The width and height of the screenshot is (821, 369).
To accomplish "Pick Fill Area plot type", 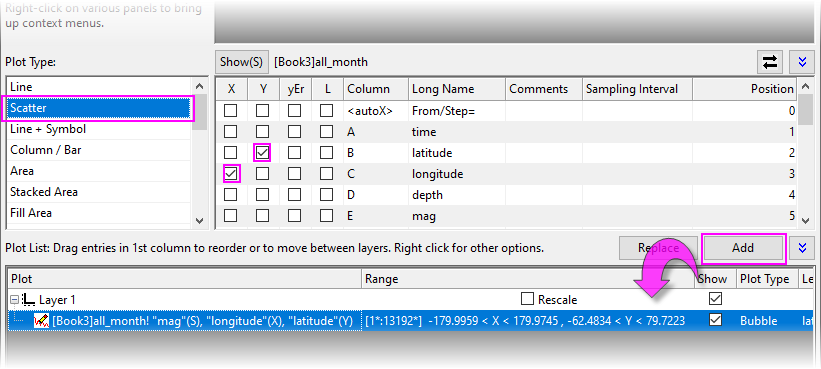I will tap(99, 213).
